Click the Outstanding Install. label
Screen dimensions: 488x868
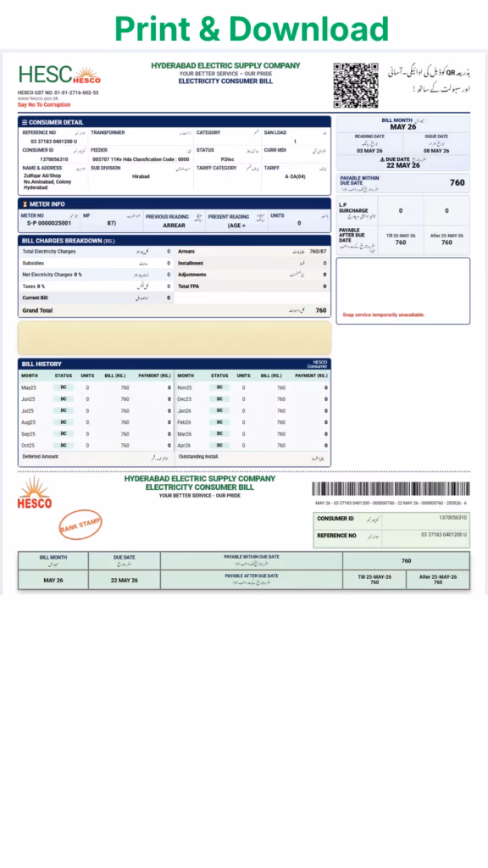click(x=198, y=457)
